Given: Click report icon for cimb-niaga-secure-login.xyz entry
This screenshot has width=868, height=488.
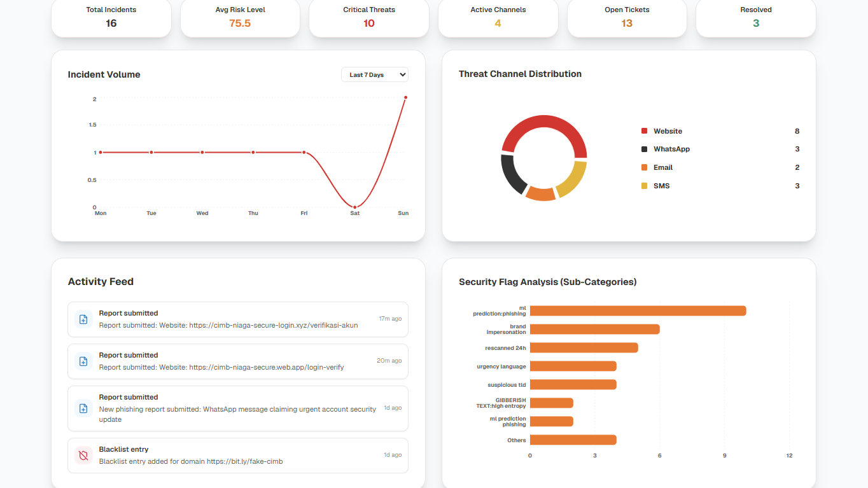Looking at the screenshot, I should click(83, 319).
